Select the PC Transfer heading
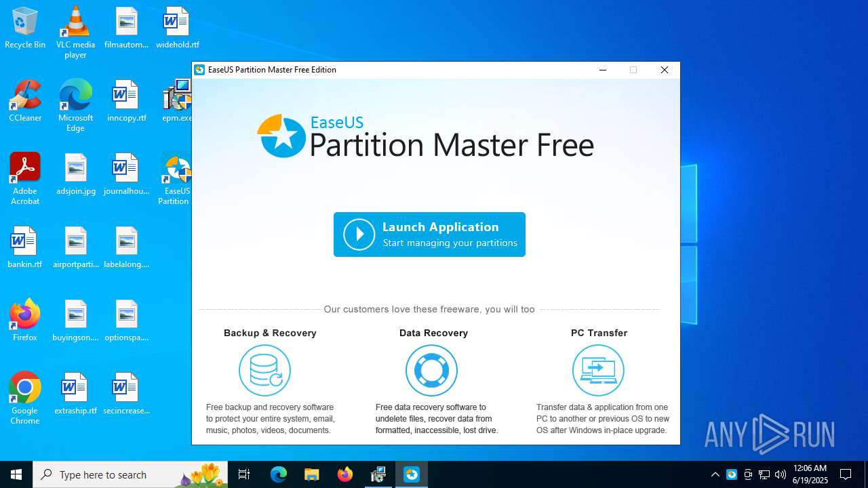868x488 pixels. coord(599,333)
